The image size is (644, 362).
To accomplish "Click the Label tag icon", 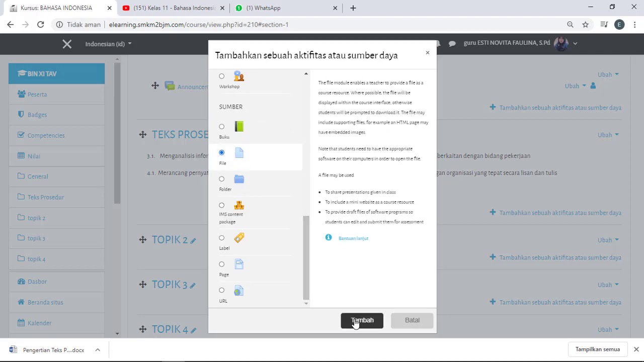I will click(x=239, y=238).
